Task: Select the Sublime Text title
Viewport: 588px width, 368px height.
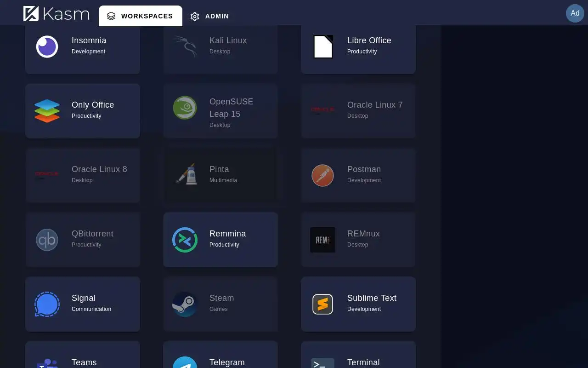Action: coord(372,298)
